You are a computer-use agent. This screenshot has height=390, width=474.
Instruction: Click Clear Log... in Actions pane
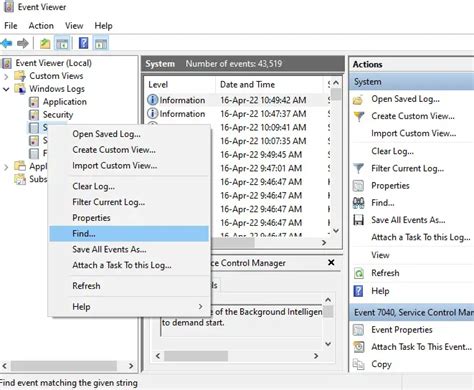(x=392, y=151)
